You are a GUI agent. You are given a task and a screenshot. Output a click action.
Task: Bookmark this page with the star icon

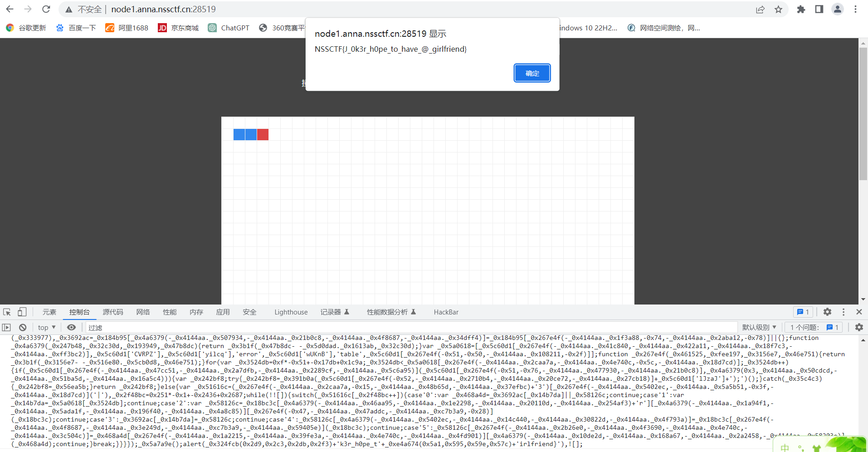778,10
